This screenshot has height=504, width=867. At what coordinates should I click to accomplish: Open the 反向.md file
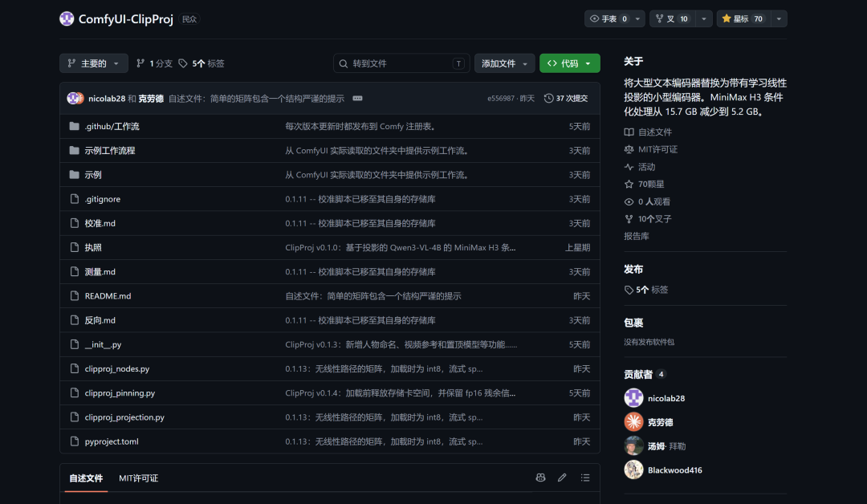coord(100,320)
